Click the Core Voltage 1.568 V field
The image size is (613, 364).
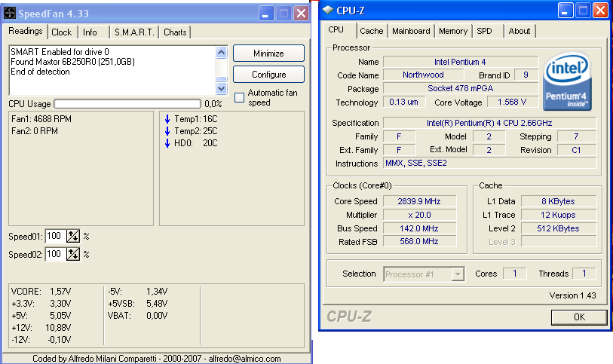[512, 102]
